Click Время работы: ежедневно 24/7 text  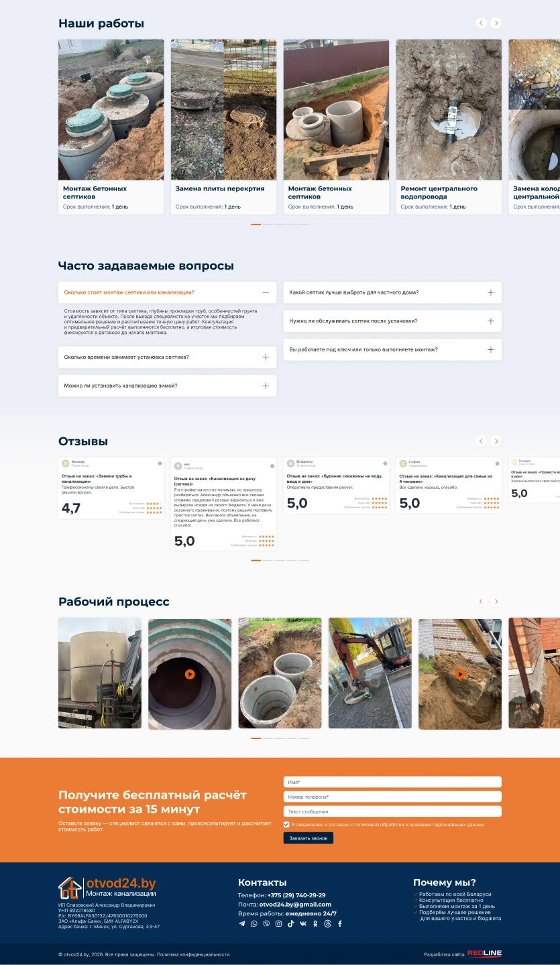[287, 913]
